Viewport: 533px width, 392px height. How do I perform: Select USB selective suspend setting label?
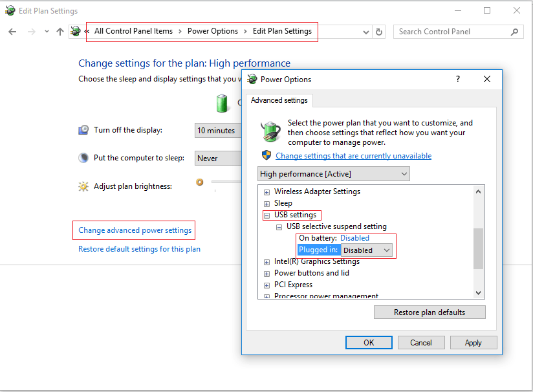pos(336,226)
